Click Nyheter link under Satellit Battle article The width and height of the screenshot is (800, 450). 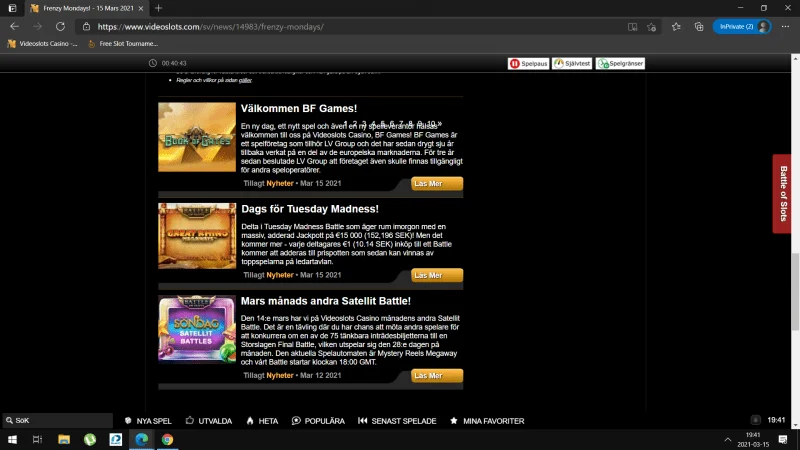point(280,376)
